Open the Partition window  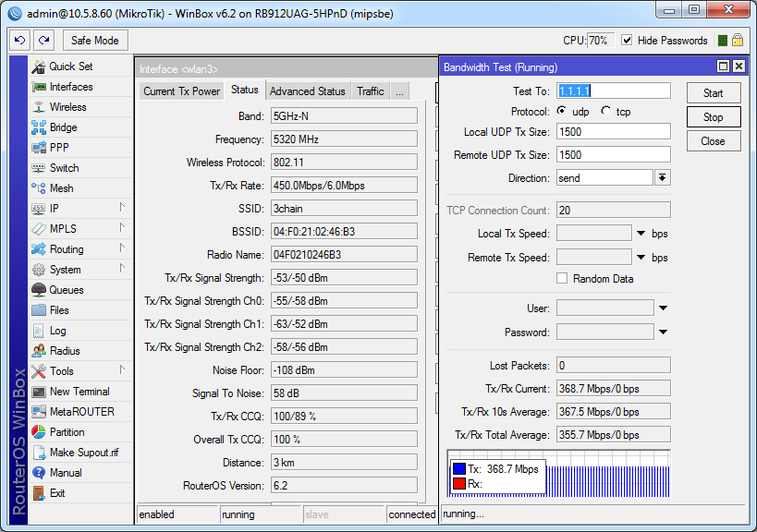pyautogui.click(x=79, y=432)
